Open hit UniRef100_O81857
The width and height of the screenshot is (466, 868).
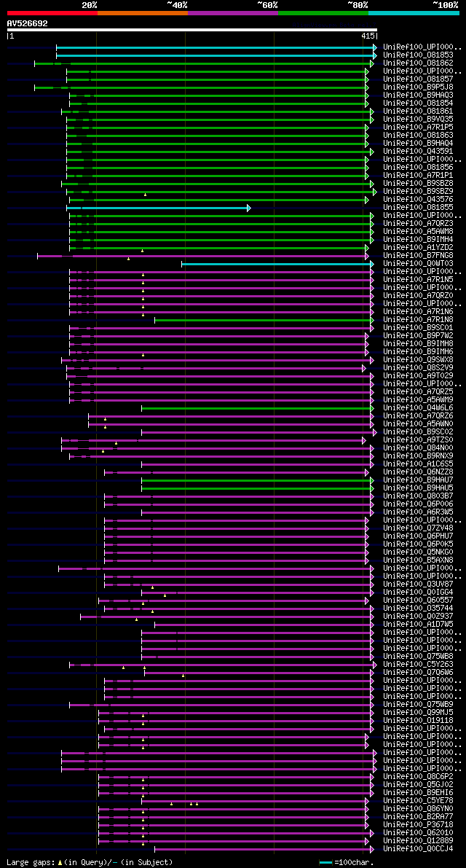418,79
